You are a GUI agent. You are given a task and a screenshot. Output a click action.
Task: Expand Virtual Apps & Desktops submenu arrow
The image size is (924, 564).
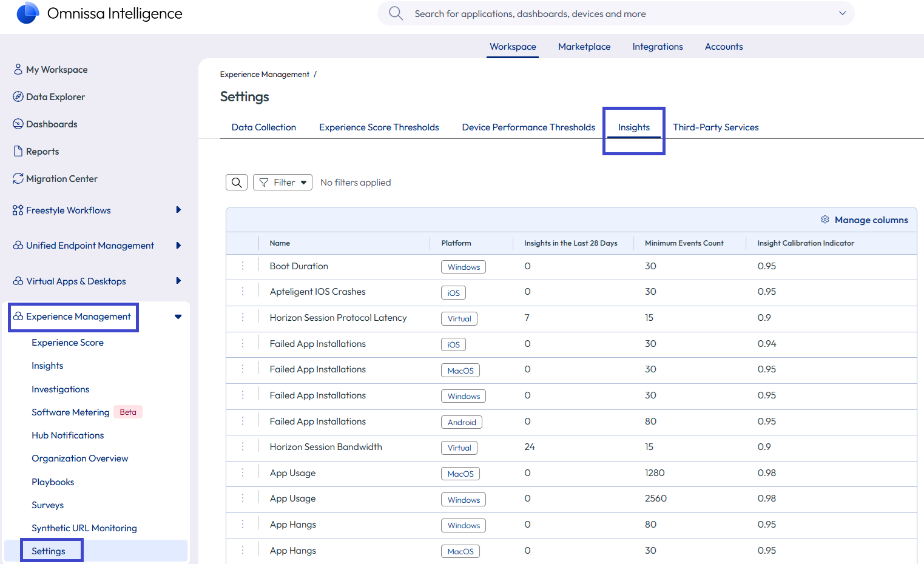[178, 280]
